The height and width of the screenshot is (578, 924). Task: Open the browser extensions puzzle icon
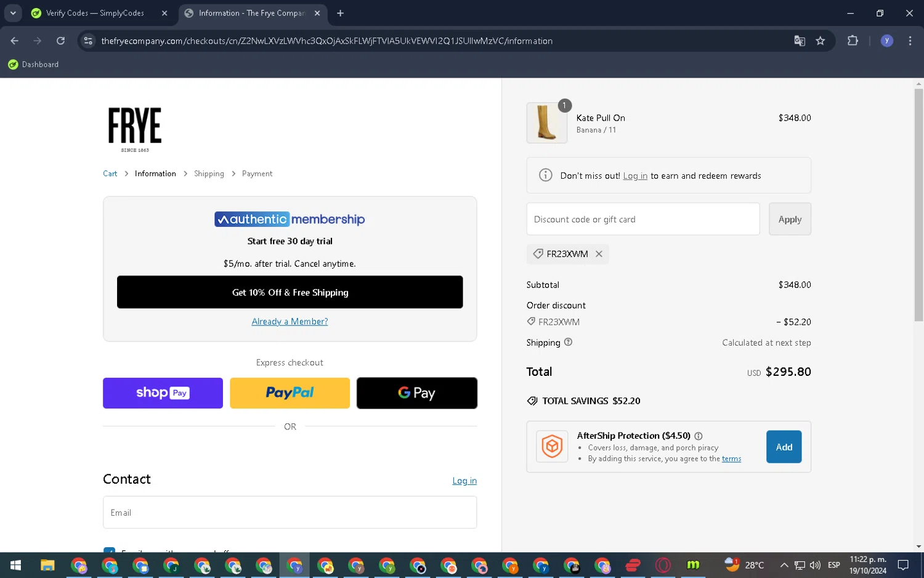[x=853, y=41]
